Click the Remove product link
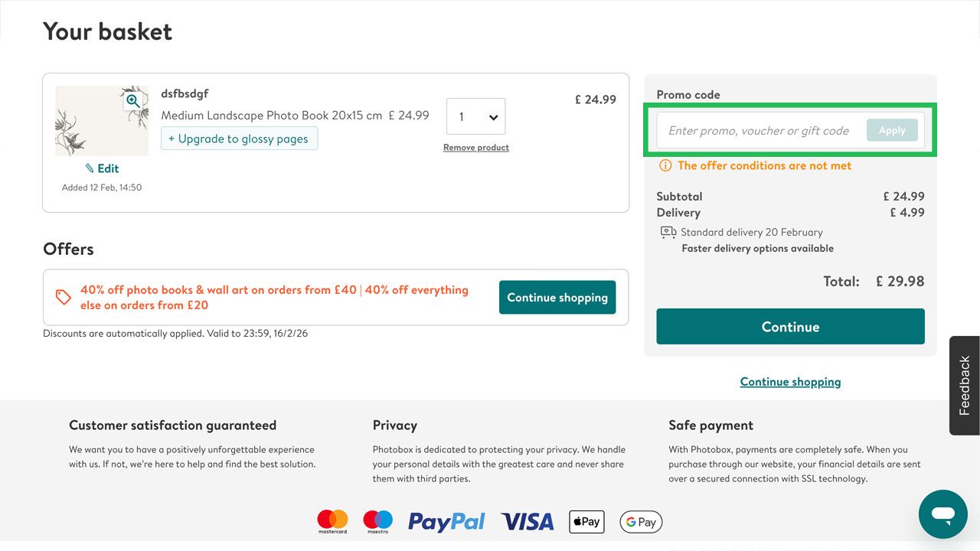 coord(475,147)
